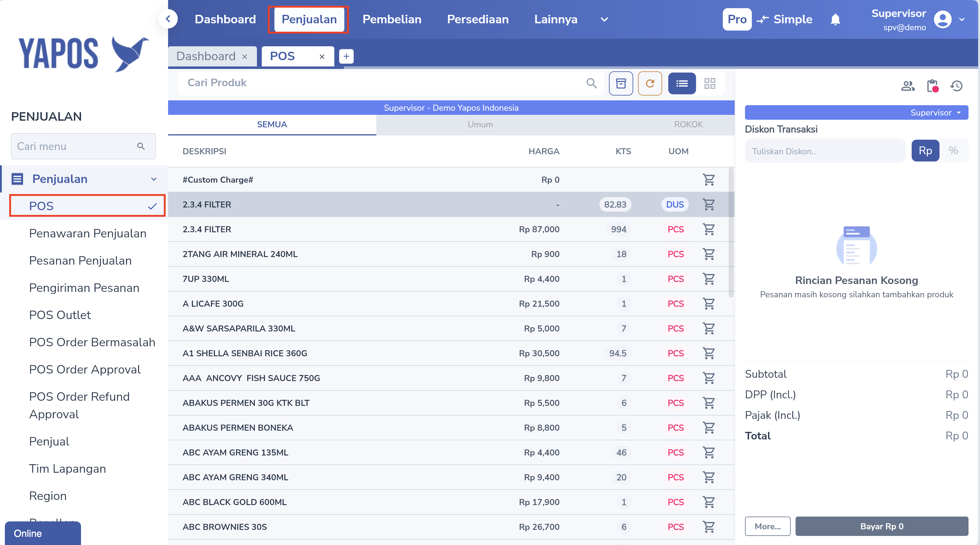Switch to Pro mode
The height and width of the screenshot is (545, 980).
737,19
